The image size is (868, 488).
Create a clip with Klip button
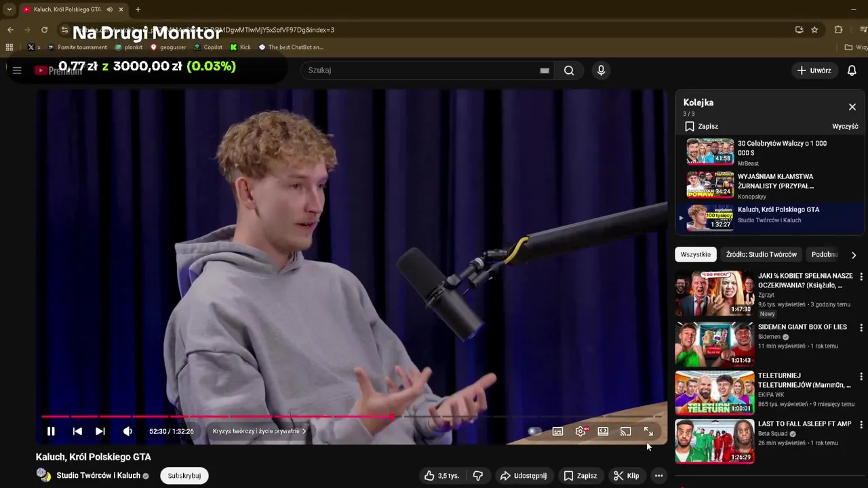627,476
